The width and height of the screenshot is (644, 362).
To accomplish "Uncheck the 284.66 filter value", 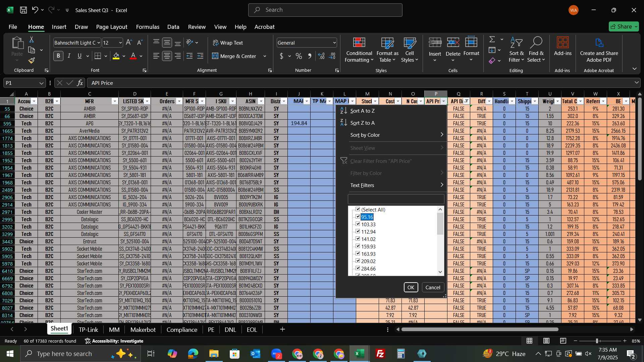I will 358,268.
